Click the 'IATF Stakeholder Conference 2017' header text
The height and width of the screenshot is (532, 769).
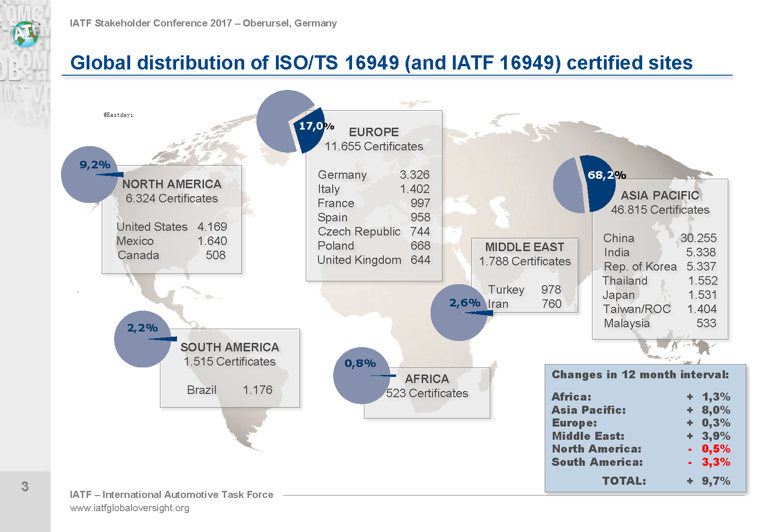[x=203, y=23]
